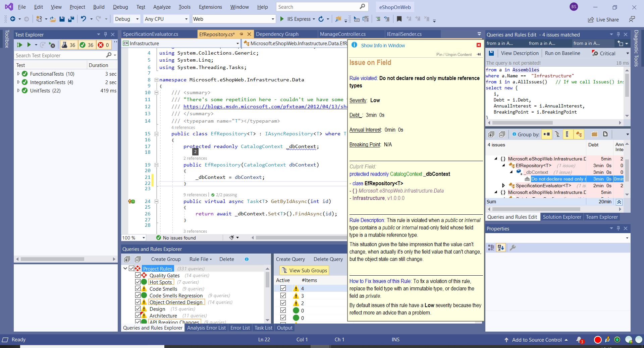Open the Rule File dropdown
Viewport: 644px width, 348px height.
pos(201,259)
